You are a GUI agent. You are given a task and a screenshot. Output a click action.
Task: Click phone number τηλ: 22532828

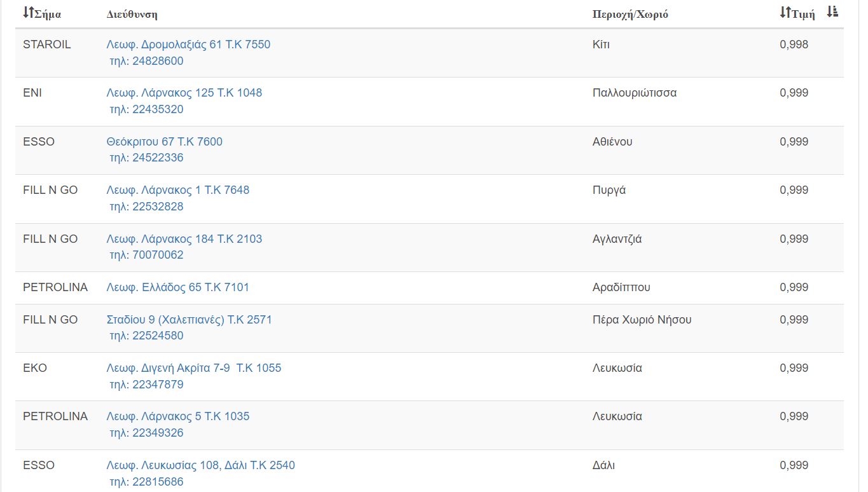coord(146,207)
